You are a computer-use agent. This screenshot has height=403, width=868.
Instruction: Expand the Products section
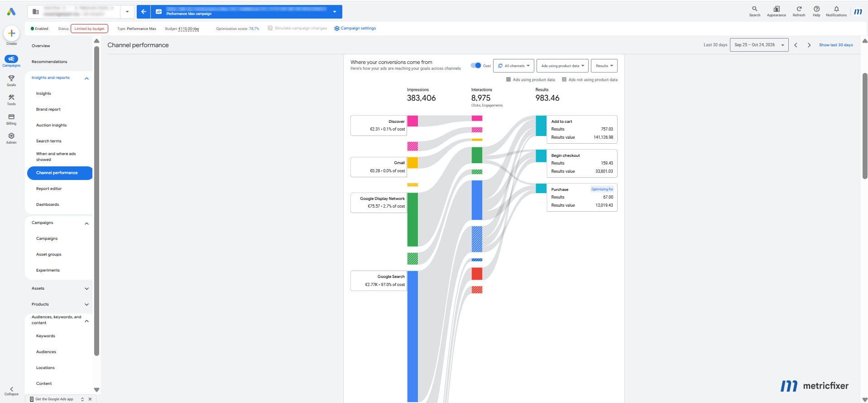pyautogui.click(x=86, y=304)
